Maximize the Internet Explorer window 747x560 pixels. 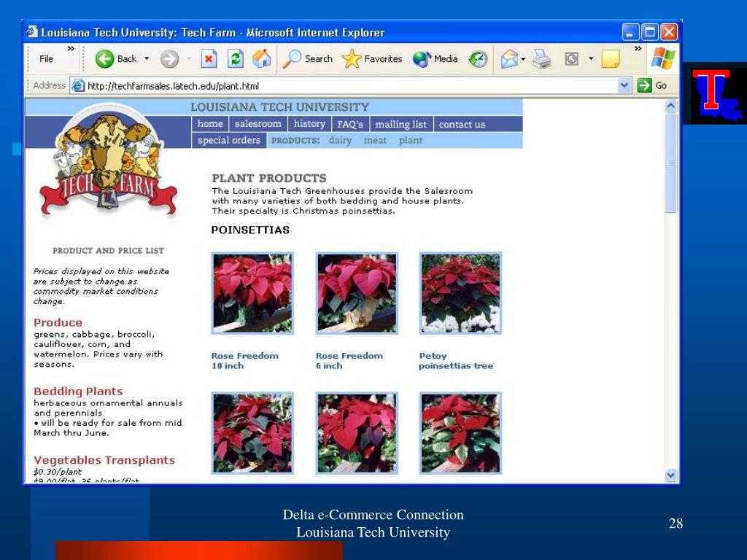(650, 32)
